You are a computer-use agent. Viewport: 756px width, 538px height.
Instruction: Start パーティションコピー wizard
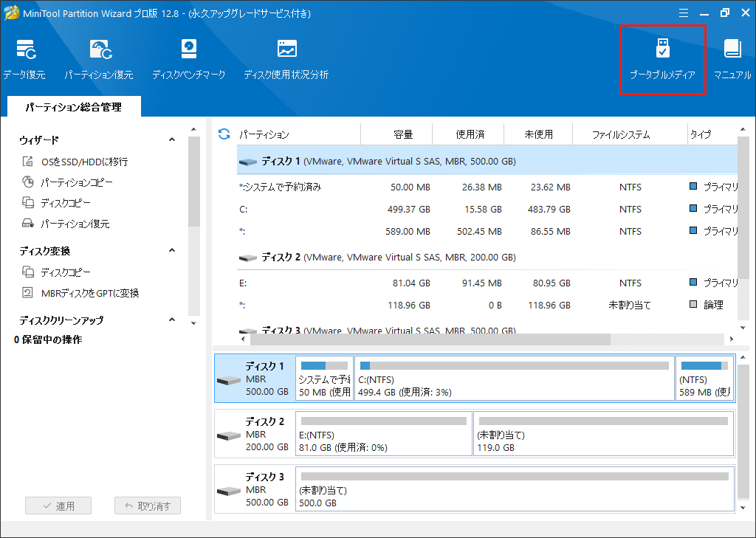(67, 182)
